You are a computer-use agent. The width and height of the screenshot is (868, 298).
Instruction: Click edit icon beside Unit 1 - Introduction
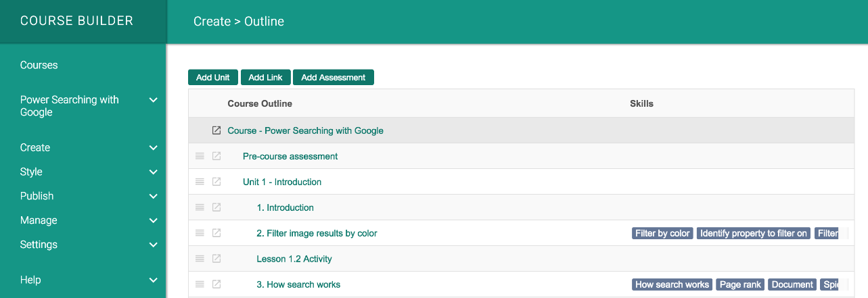[216, 182]
